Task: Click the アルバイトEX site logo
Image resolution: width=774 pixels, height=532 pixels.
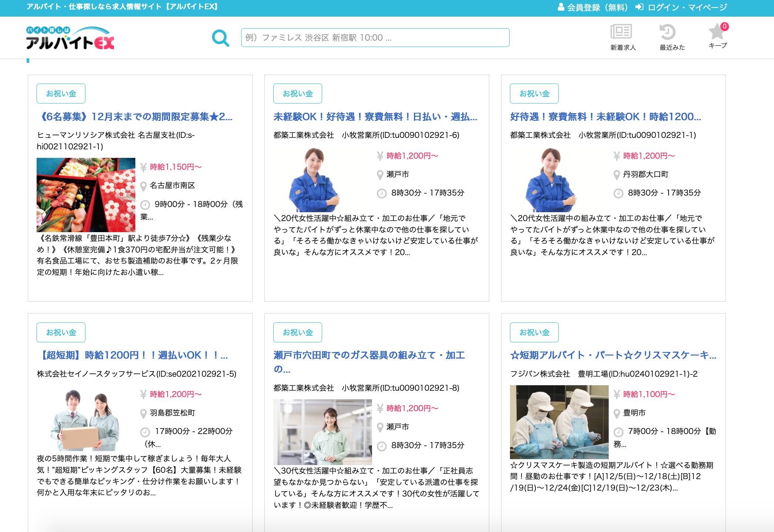Action: click(70, 38)
